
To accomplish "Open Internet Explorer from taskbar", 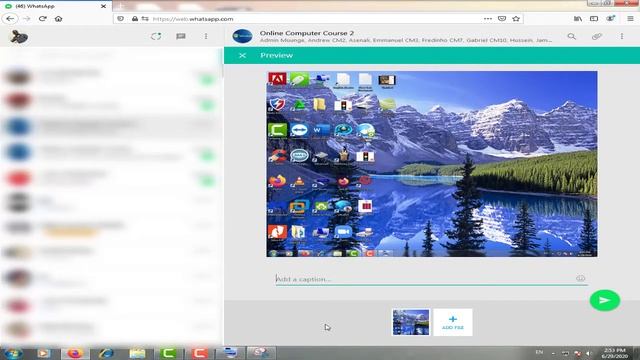I will click(x=106, y=353).
